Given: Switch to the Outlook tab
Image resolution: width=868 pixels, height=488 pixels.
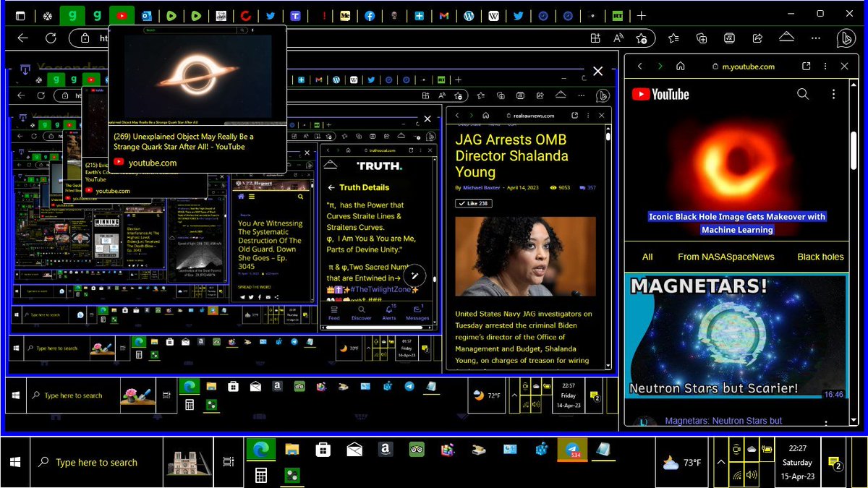Looking at the screenshot, I should [x=146, y=15].
